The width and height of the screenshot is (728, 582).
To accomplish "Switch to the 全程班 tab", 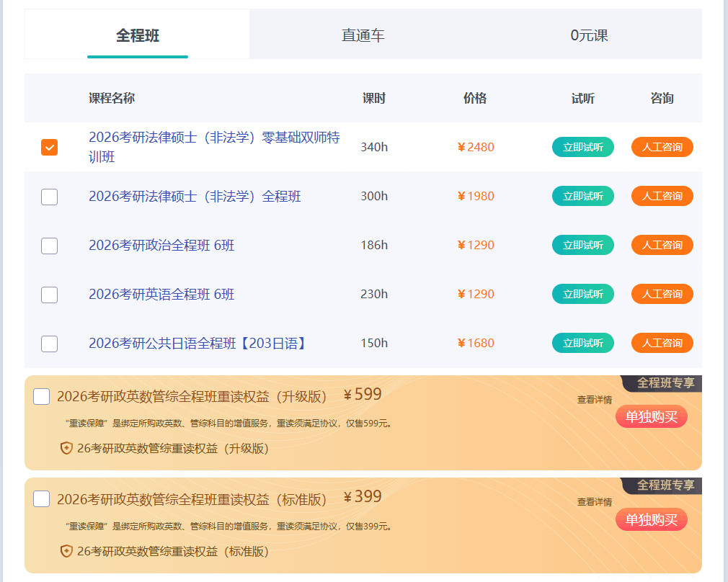I will click(137, 35).
